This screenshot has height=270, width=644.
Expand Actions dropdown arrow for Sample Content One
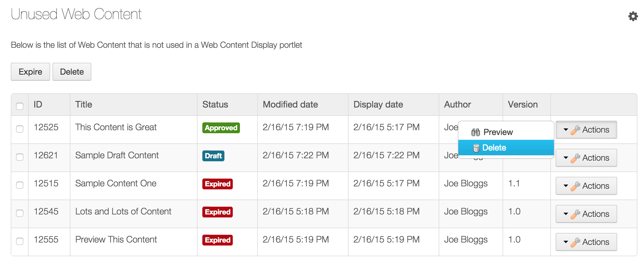coord(566,186)
